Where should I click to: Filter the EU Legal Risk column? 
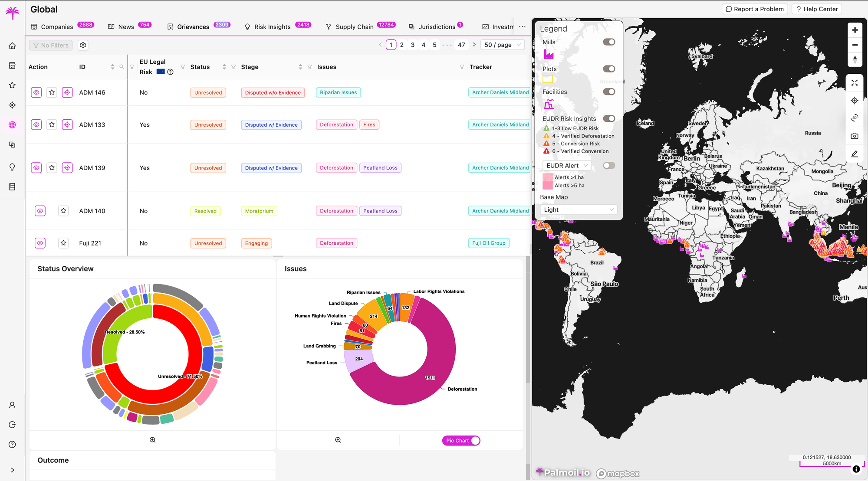(x=183, y=67)
